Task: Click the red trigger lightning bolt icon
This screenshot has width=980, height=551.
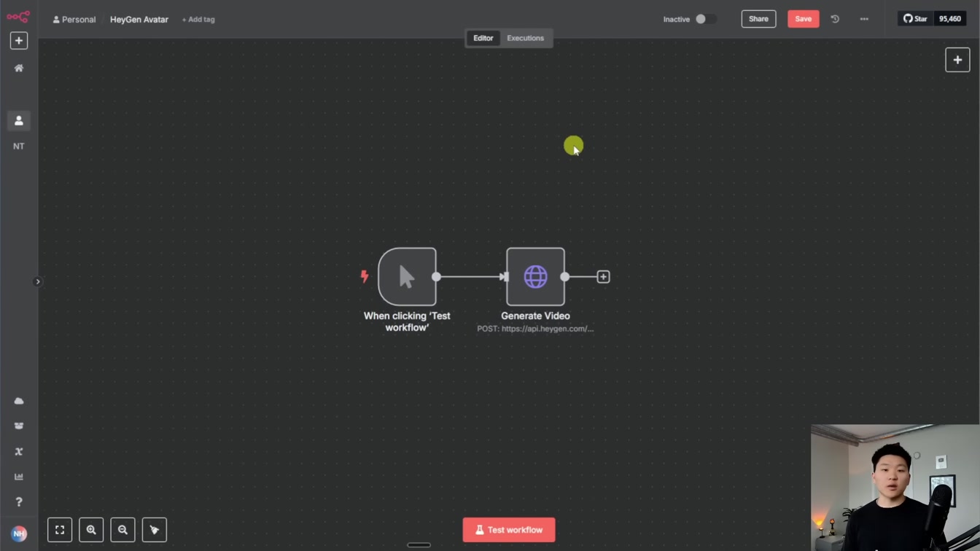Action: pyautogui.click(x=365, y=276)
